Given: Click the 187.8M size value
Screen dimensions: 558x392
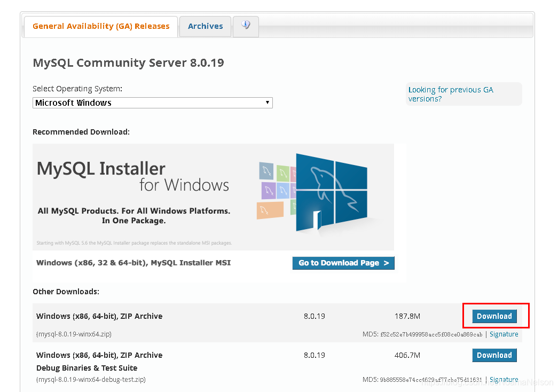Looking at the screenshot, I should tap(407, 316).
